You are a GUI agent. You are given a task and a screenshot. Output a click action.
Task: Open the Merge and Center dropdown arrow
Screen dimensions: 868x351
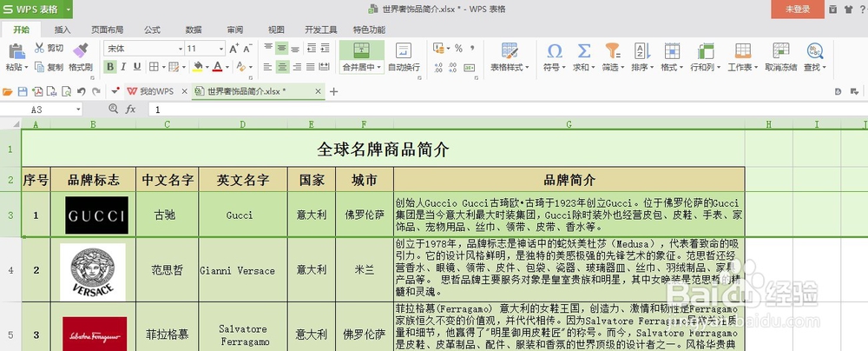pos(380,68)
